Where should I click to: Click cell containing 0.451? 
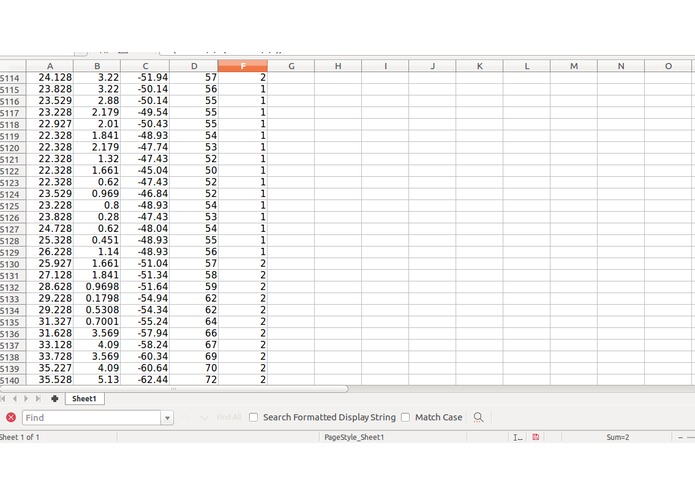[x=97, y=240]
